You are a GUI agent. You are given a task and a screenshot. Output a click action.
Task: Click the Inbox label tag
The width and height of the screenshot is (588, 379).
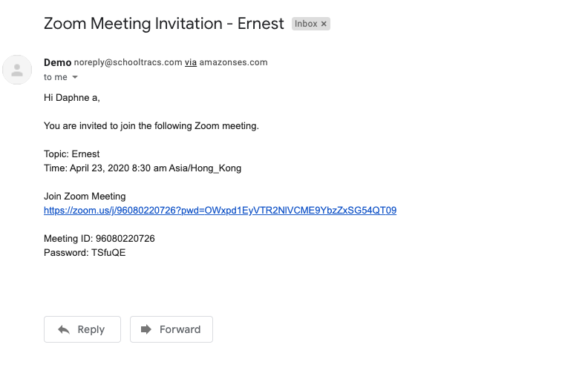point(306,24)
